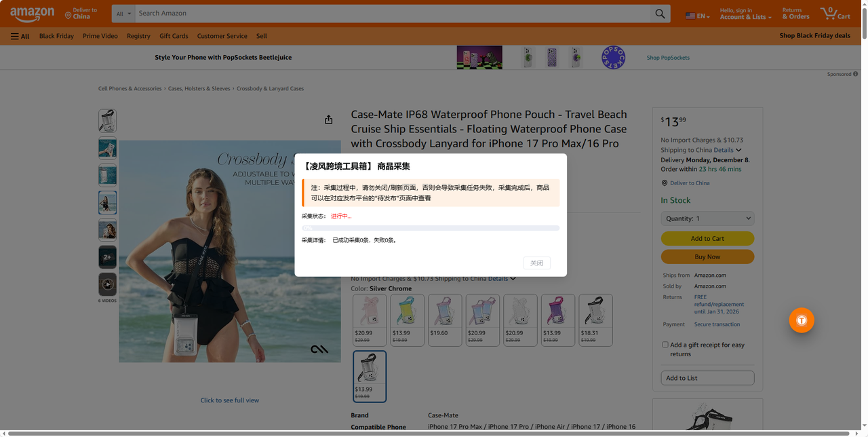Click Shop PopSockets link

coord(668,58)
